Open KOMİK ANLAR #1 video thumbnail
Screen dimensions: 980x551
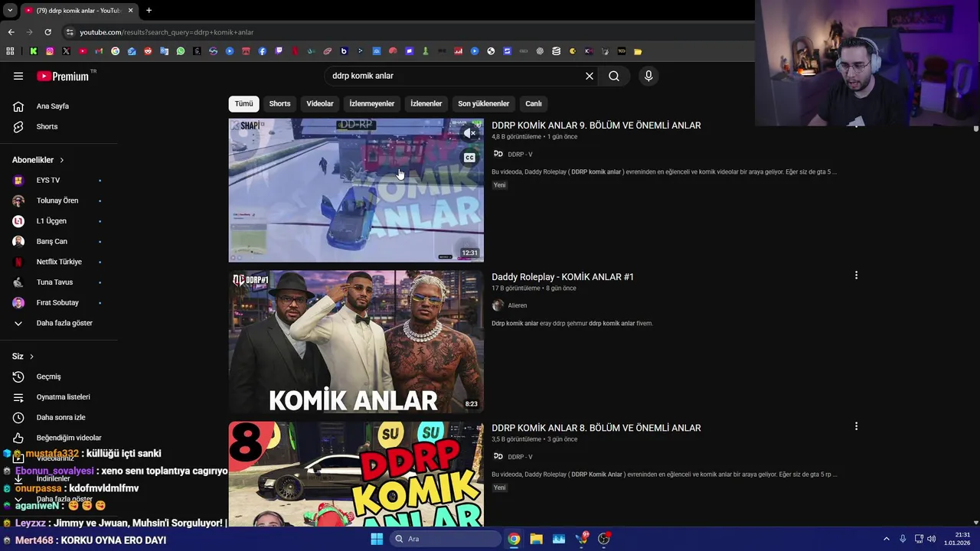356,341
